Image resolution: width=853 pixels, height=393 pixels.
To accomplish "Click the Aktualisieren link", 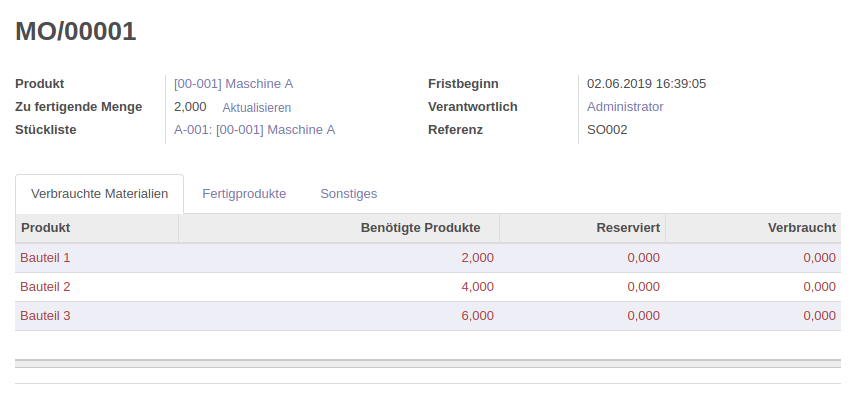I will pyautogui.click(x=257, y=108).
